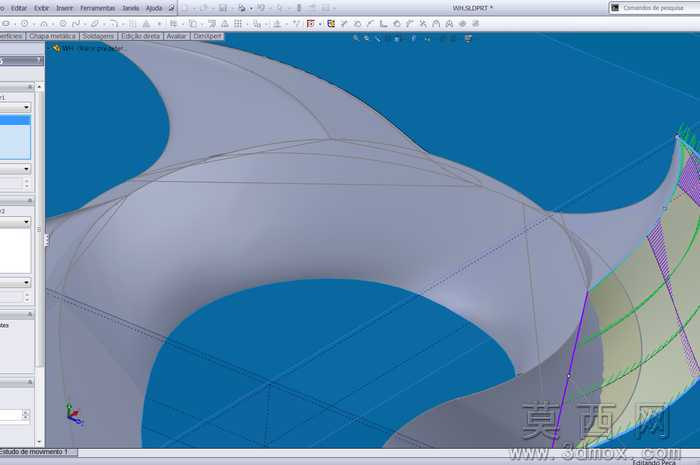Collapse the third section of the left panel

[30, 314]
